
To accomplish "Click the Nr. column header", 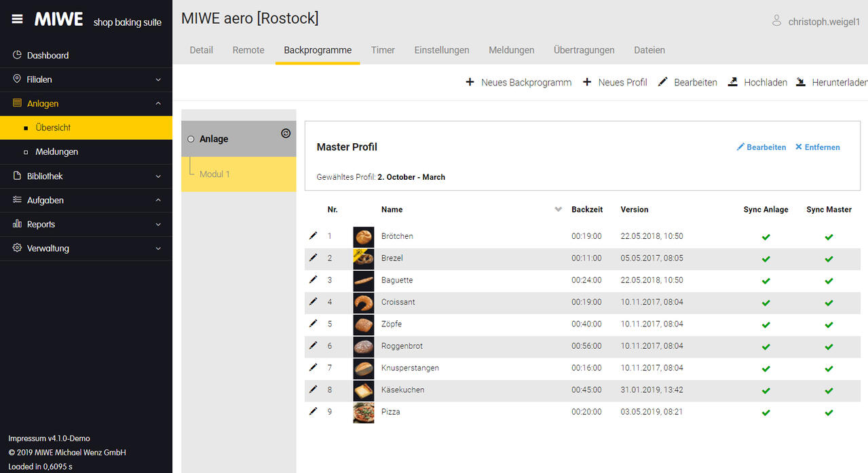I will 333,210.
